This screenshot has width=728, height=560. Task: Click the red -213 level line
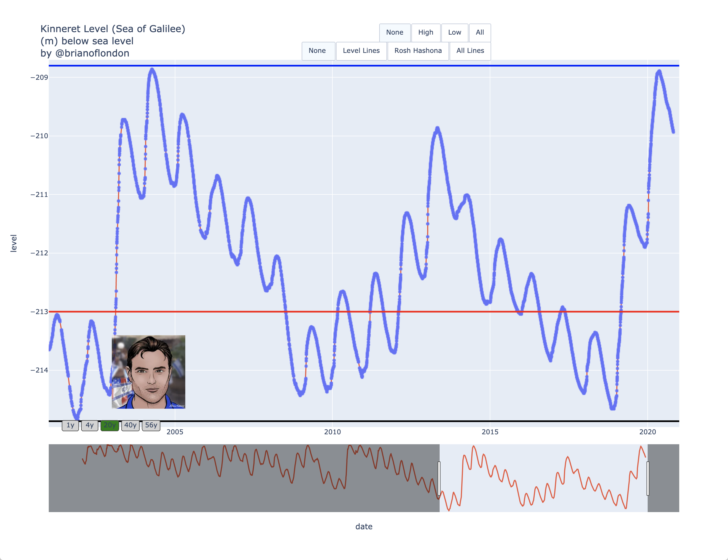coord(364,312)
